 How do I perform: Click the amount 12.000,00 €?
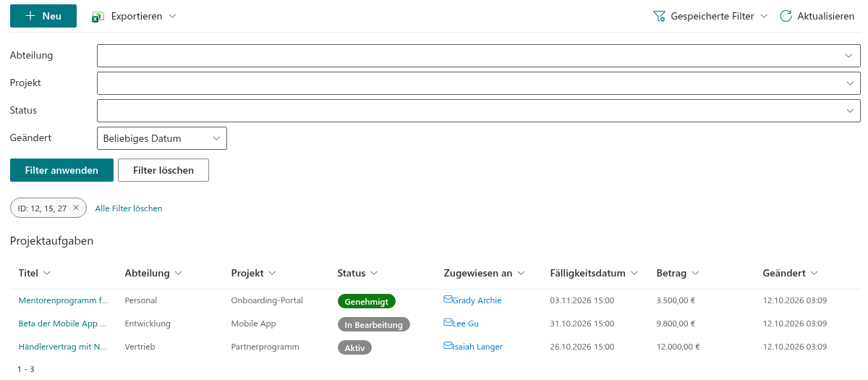tap(678, 347)
